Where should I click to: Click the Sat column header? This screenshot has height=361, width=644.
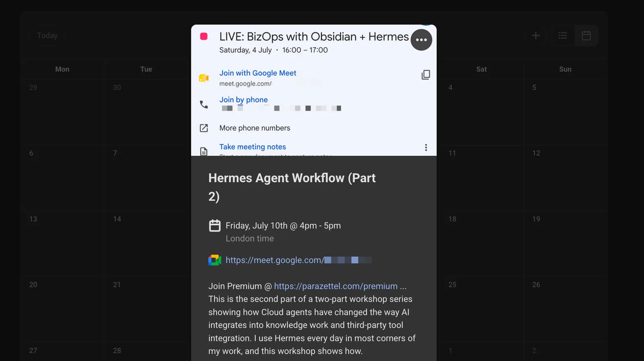click(x=481, y=69)
